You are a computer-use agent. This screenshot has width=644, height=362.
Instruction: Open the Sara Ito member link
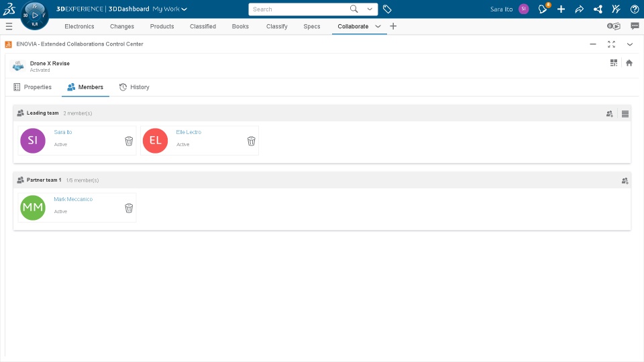[63, 132]
